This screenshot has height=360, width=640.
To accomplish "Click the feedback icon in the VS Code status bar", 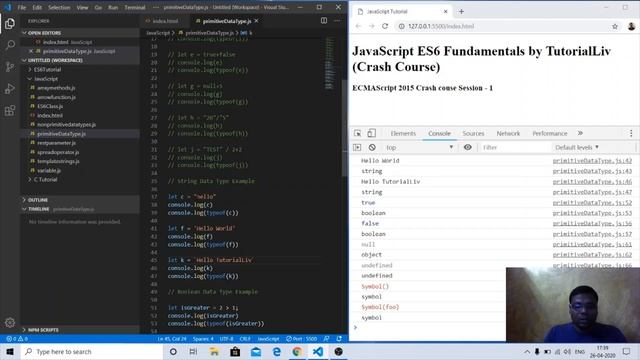I will [326, 339].
